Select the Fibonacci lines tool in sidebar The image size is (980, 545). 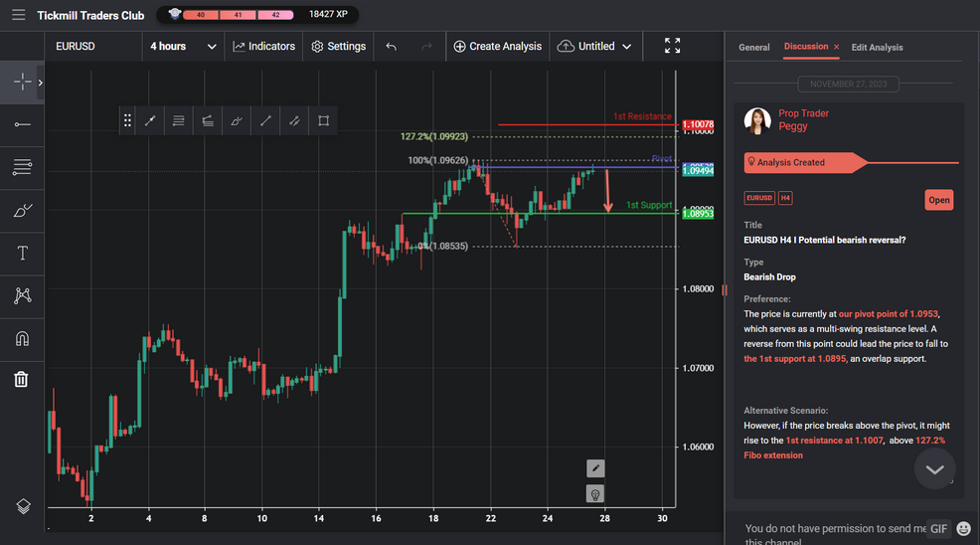[x=22, y=167]
